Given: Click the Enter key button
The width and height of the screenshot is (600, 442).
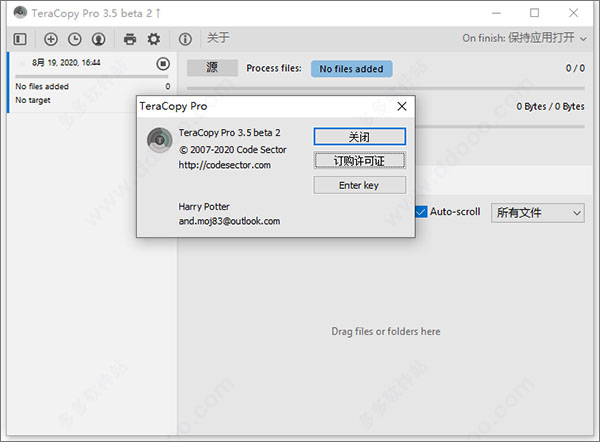Looking at the screenshot, I should (x=359, y=185).
